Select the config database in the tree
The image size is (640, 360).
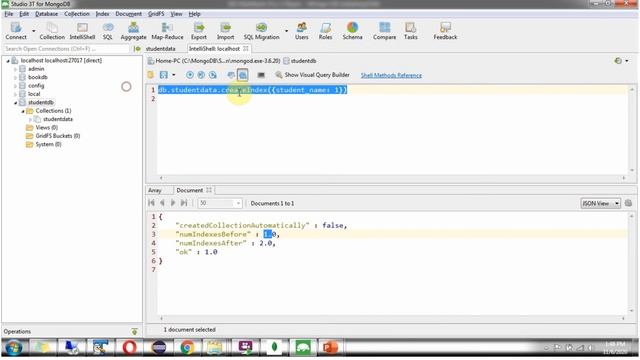pos(36,86)
